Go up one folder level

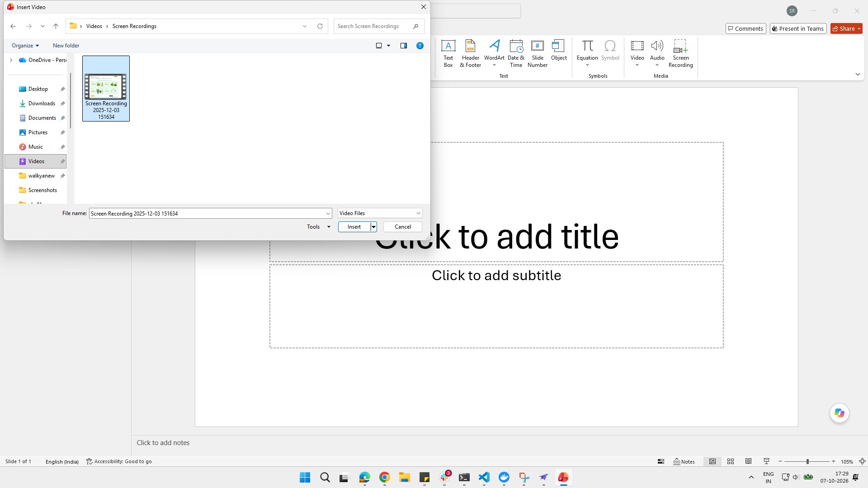pos(56,26)
